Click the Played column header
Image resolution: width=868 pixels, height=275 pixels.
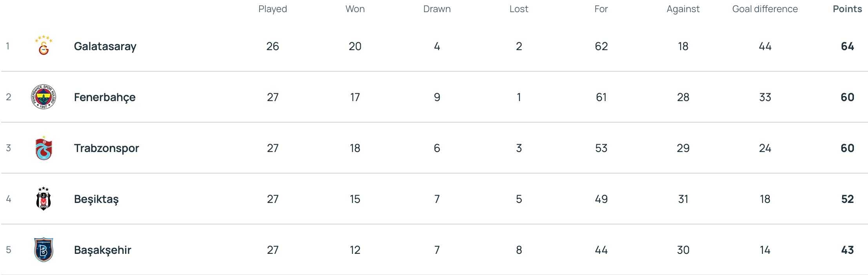(272, 9)
